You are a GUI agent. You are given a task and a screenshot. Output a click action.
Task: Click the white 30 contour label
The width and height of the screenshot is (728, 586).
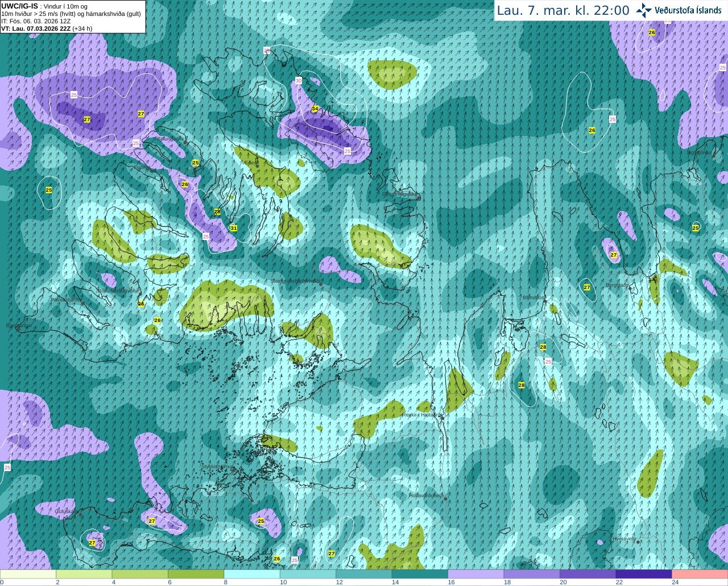(x=299, y=81)
